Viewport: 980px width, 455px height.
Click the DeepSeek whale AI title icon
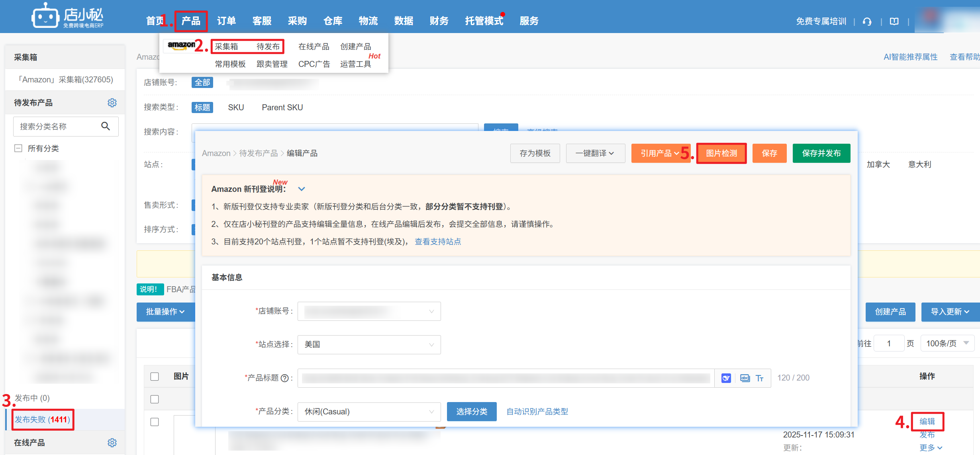pos(726,378)
